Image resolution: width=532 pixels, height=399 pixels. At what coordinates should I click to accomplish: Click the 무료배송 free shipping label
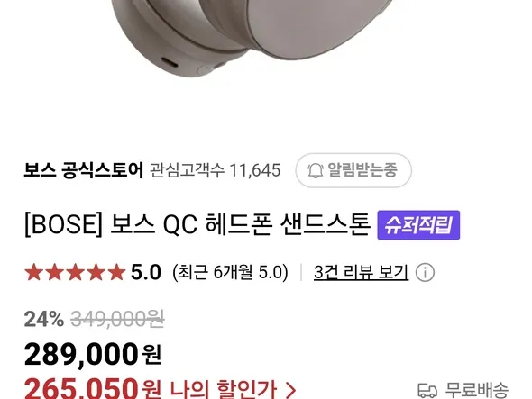point(476,390)
